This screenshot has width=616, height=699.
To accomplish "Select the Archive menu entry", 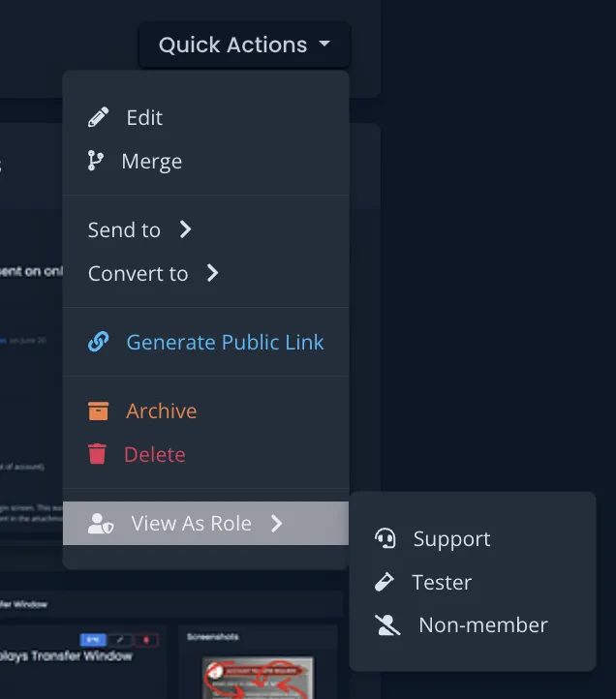I will (x=161, y=411).
